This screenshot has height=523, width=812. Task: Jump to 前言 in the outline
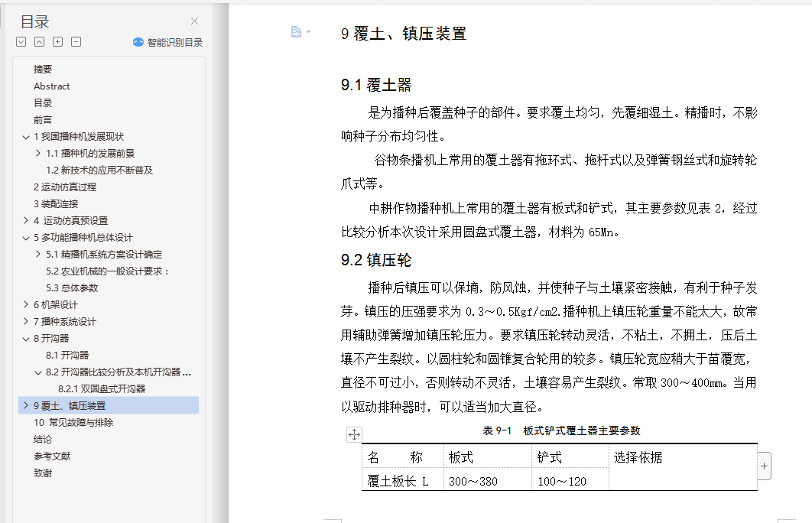[x=43, y=119]
